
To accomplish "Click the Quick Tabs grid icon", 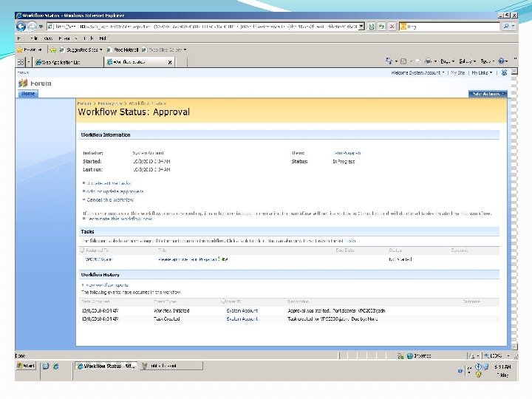I will point(21,62).
